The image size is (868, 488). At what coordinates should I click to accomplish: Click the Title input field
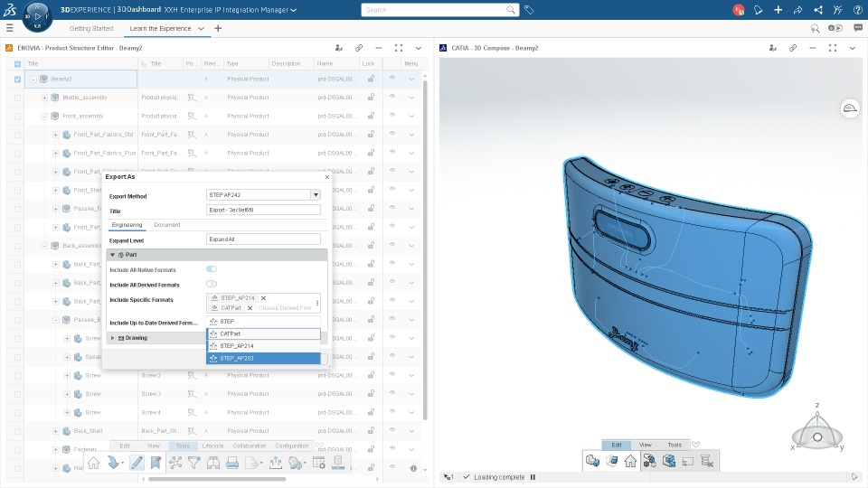tap(263, 210)
